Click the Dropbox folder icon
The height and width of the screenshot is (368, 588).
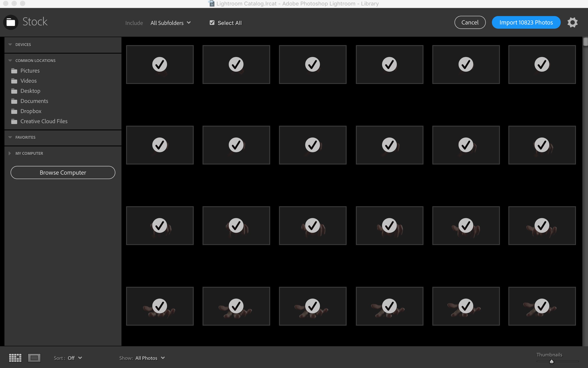tap(14, 111)
